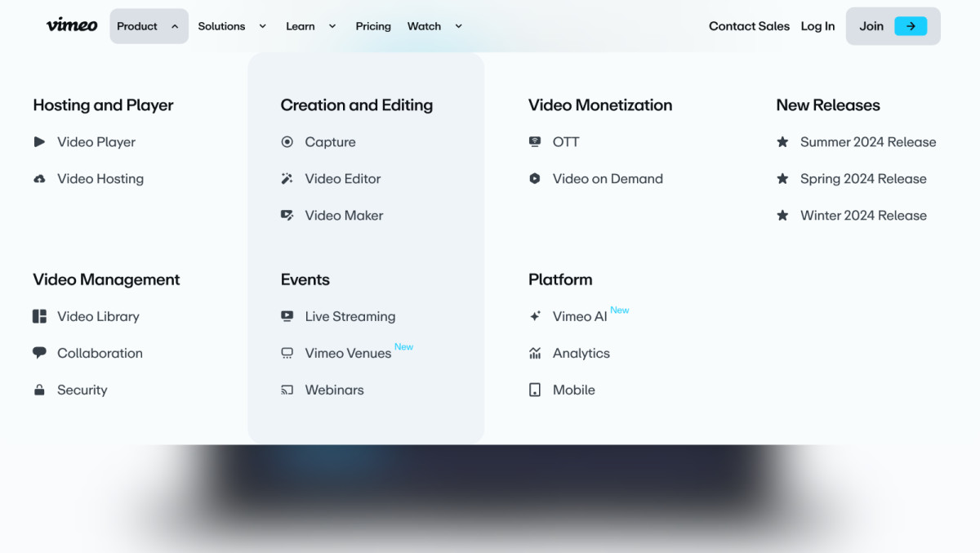Viewport: 980px width, 553px height.
Task: Open the Product menu label
Action: [x=137, y=26]
